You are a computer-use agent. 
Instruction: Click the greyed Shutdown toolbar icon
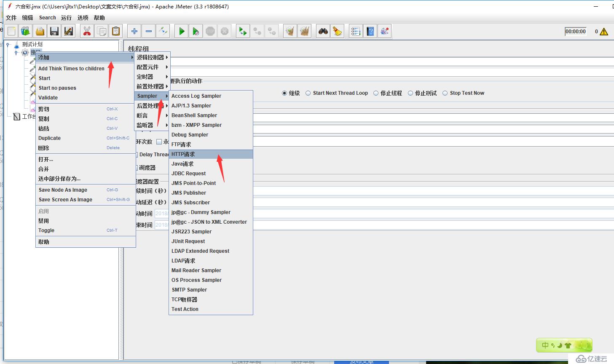tap(225, 31)
